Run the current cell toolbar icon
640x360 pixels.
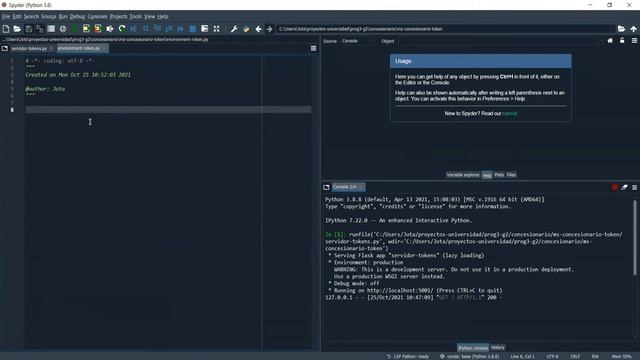[86, 29]
